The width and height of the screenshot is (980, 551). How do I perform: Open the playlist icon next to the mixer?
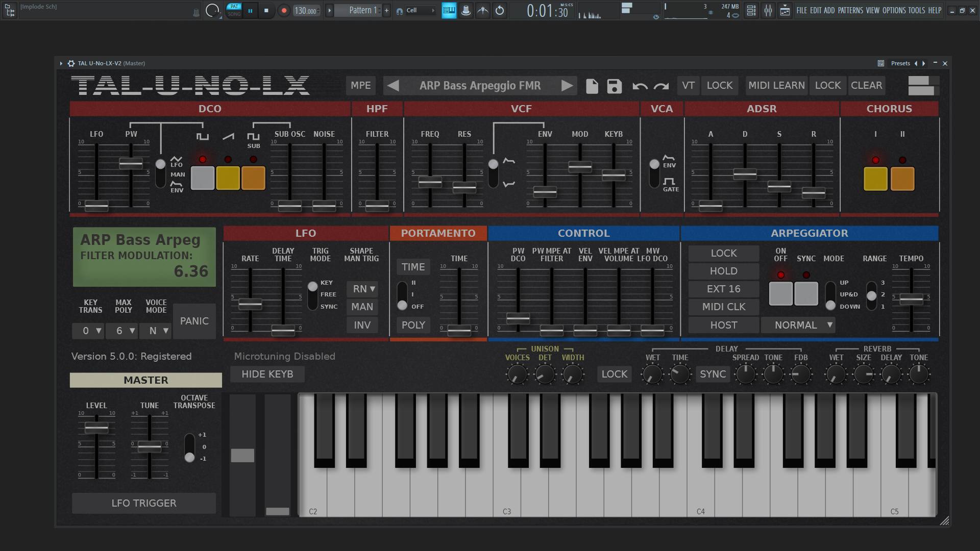(x=785, y=10)
